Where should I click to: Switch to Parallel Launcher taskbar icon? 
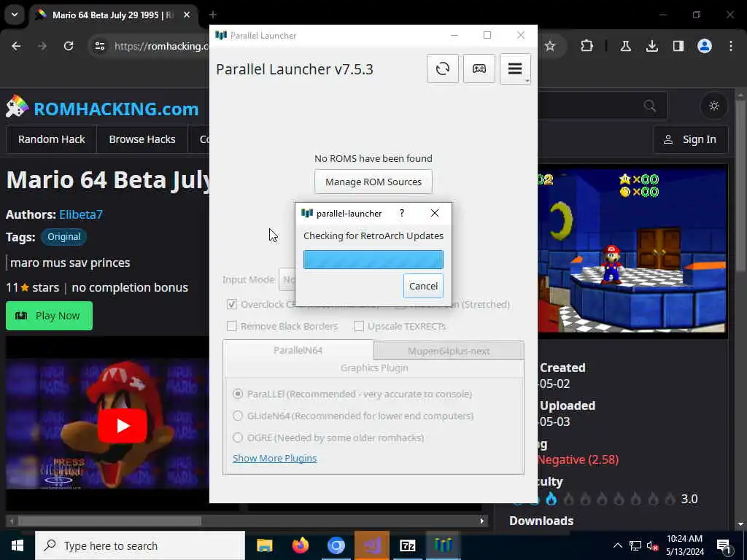[443, 545]
